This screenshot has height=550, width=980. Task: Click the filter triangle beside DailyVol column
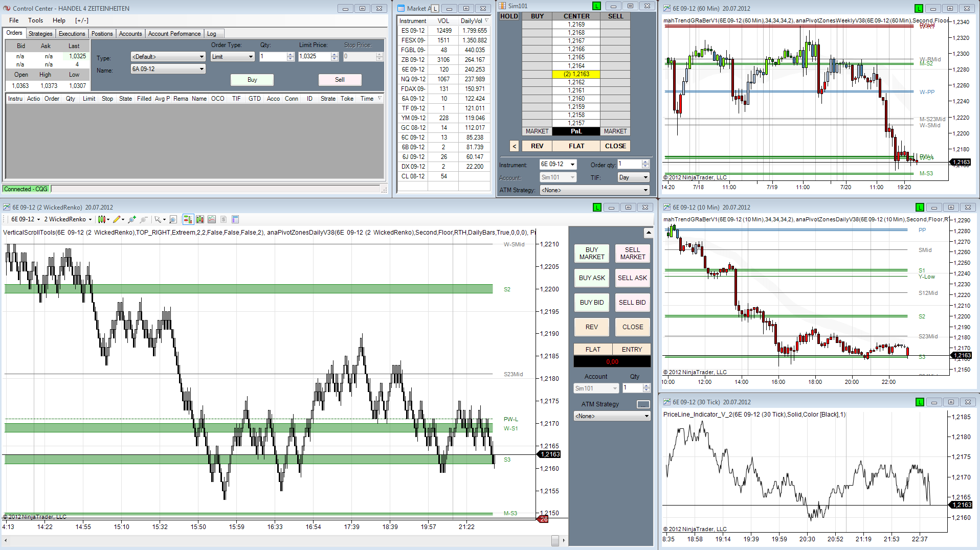[486, 21]
